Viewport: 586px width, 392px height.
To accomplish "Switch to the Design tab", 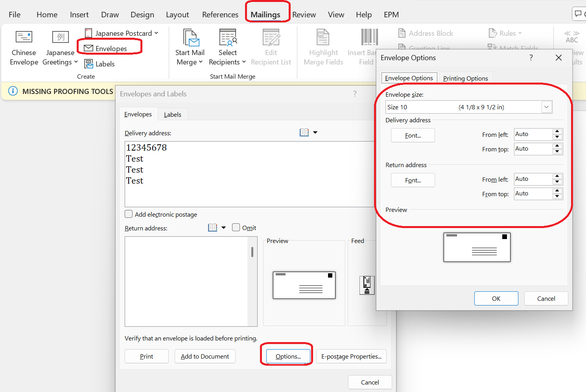I will (x=142, y=15).
